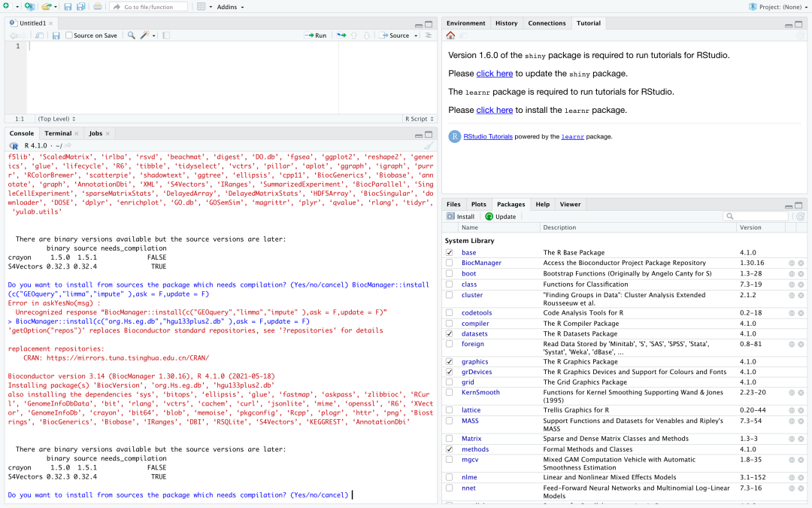Click the Open File folder icon
The image size is (812, 508).
(x=46, y=7)
